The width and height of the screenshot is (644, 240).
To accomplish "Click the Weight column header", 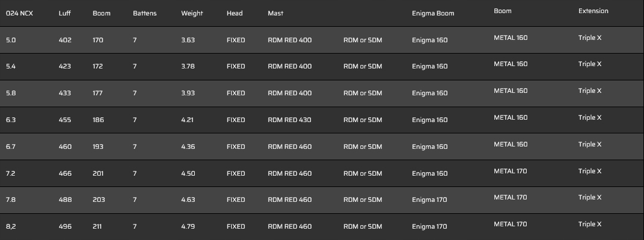I will pos(192,13).
